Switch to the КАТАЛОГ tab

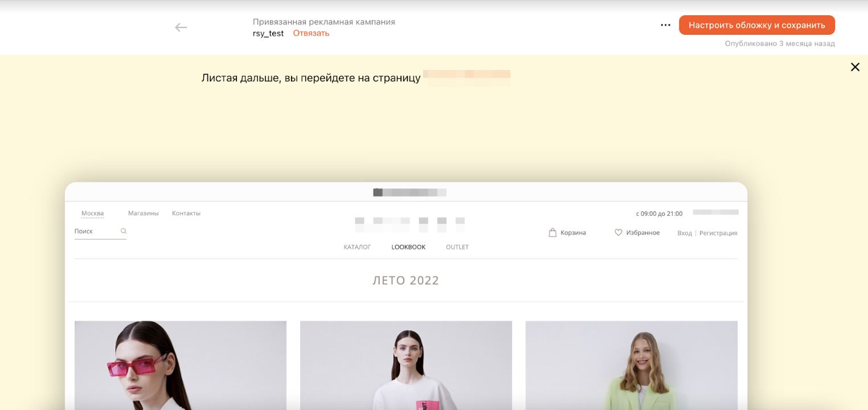tap(357, 247)
